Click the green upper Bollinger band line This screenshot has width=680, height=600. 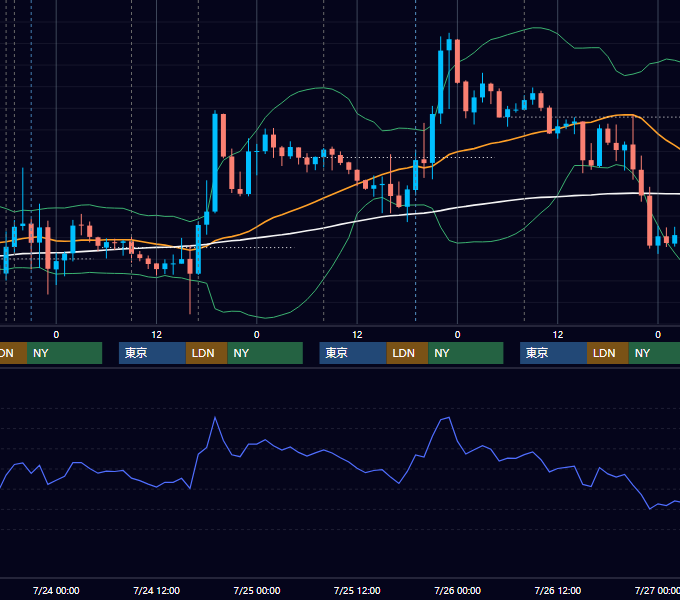323,88
